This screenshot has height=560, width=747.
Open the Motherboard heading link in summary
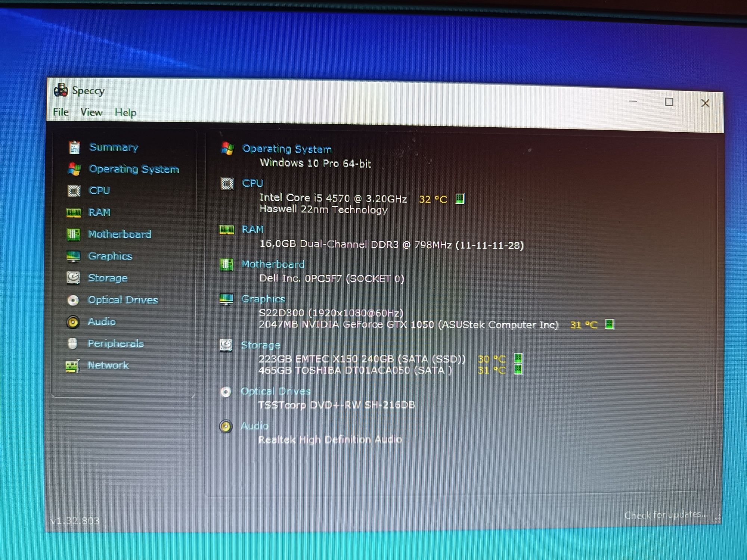pyautogui.click(x=273, y=264)
